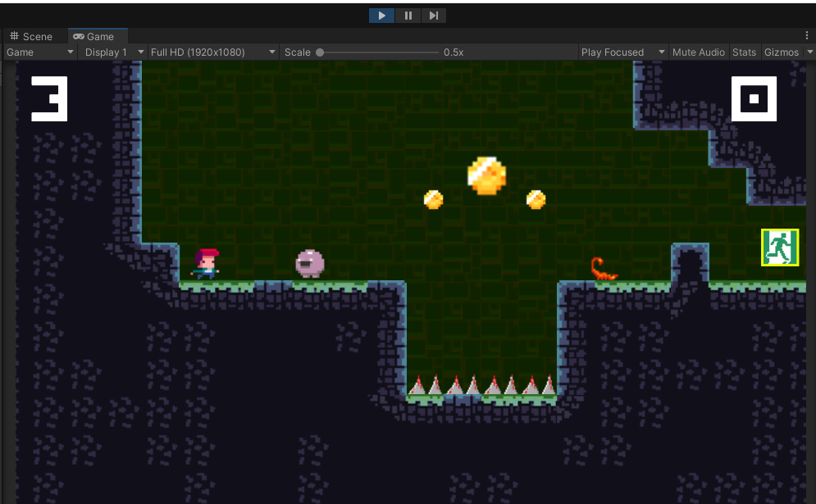The image size is (816, 504).
Task: Click the Play button to stop playback
Action: pos(381,15)
